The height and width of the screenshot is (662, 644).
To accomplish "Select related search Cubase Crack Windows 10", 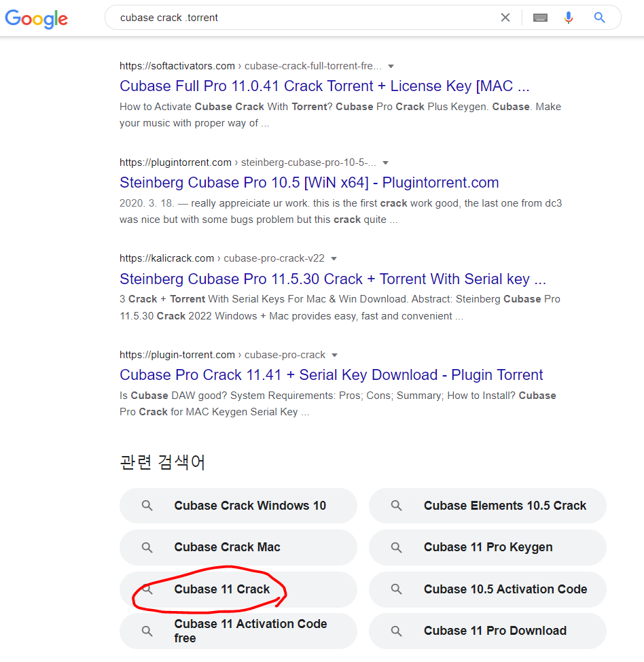I will (238, 506).
